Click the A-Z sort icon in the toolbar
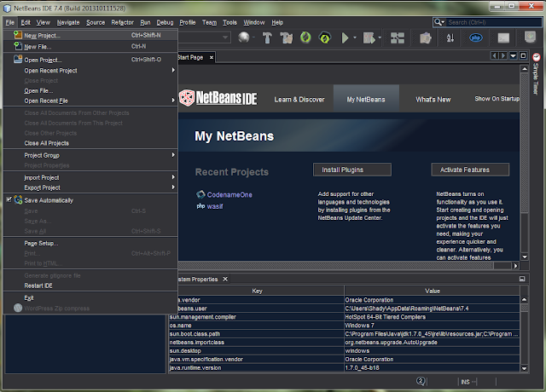The height and width of the screenshot is (392, 546). point(450,37)
